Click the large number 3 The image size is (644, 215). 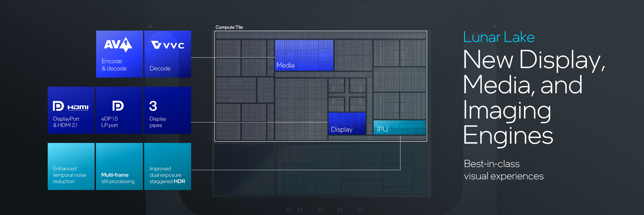click(153, 106)
